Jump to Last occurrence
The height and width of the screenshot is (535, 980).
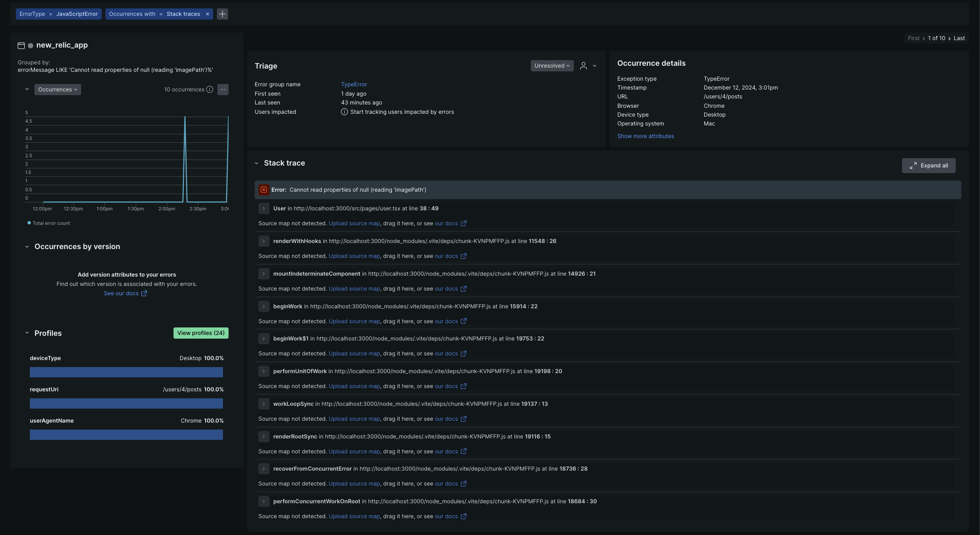click(959, 38)
